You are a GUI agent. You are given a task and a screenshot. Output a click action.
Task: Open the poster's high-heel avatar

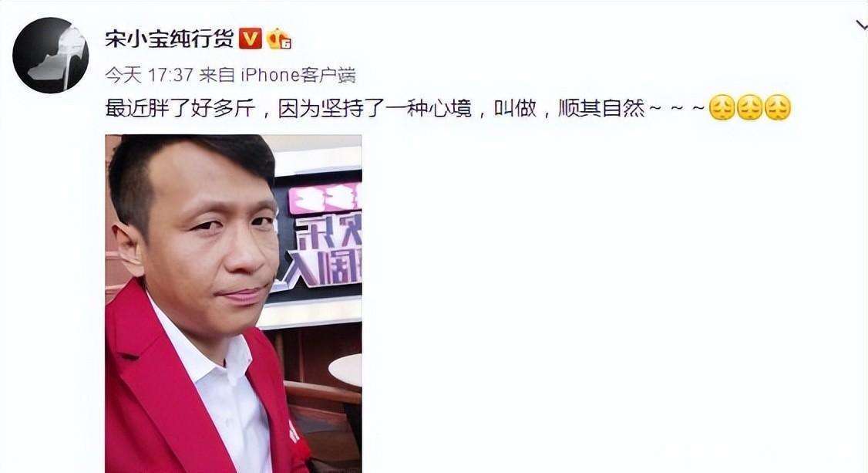tap(50, 56)
